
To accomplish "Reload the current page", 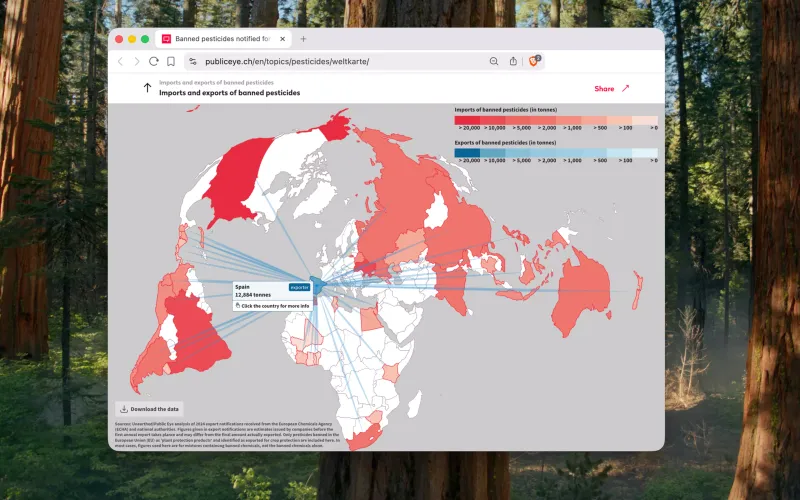I will (x=154, y=61).
